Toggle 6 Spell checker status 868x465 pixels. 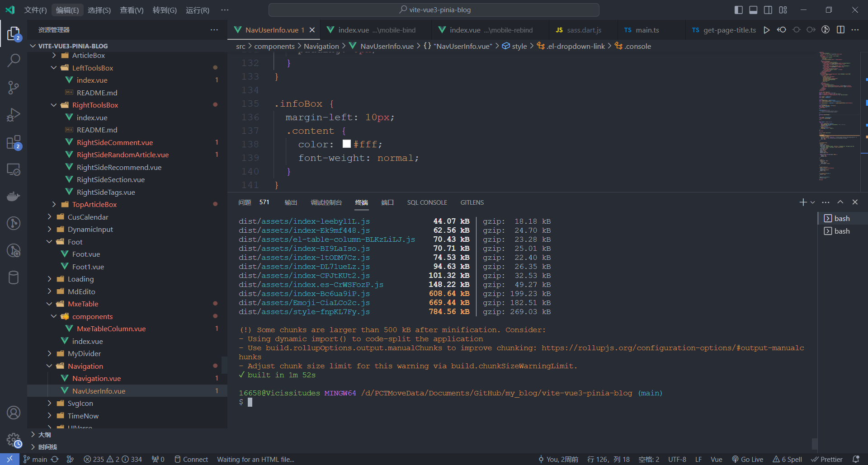[787, 459]
